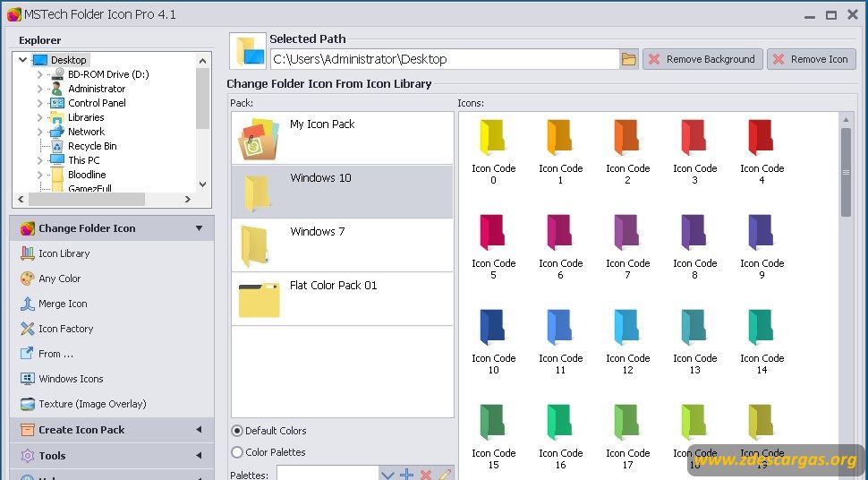This screenshot has height=480, width=868.
Task: Pick the Icon Code 13 folder icon
Action: (x=694, y=327)
